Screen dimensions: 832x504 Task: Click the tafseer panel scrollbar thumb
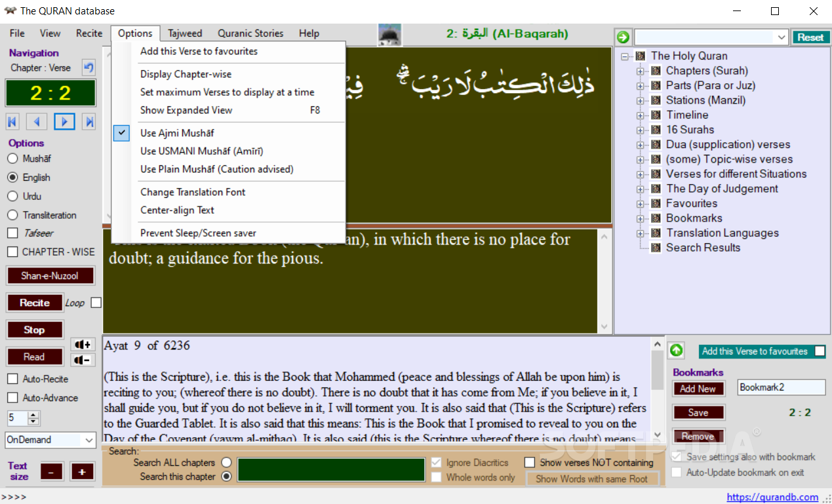pyautogui.click(x=657, y=370)
